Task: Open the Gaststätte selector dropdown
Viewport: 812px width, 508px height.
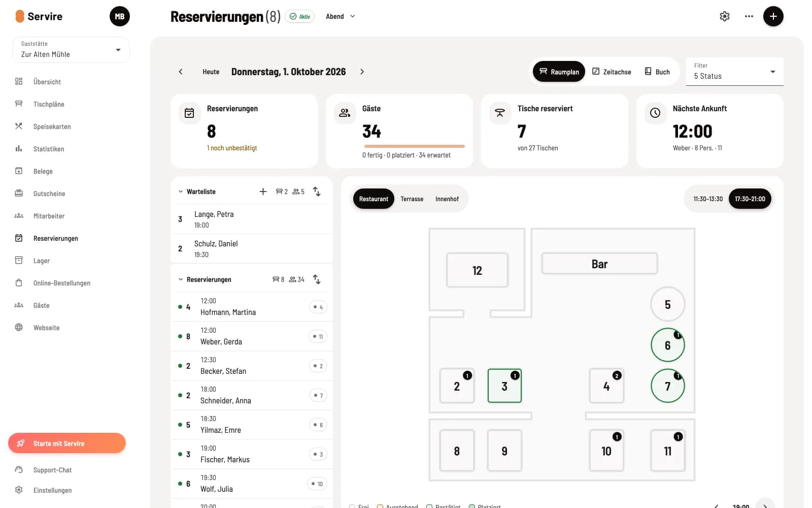Action: coord(71,50)
